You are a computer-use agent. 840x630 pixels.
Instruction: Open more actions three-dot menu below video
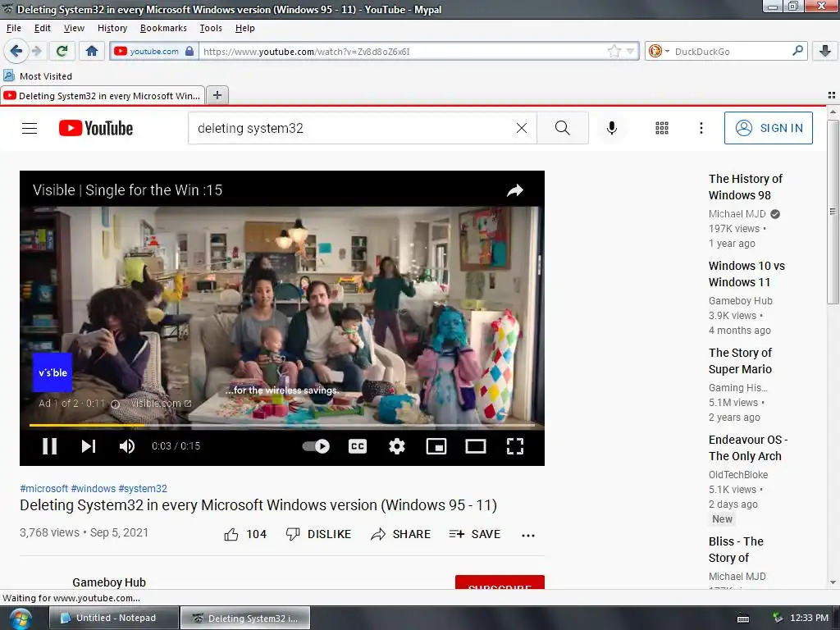point(528,535)
